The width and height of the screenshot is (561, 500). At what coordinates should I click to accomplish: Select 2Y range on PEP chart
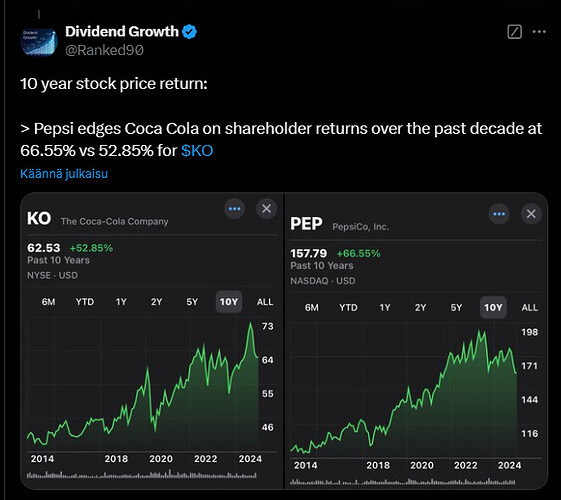[x=420, y=308]
